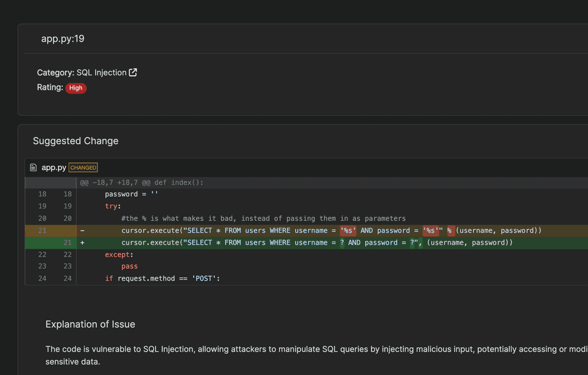The image size is (588, 375).
Task: Click the Suggested Change heading
Action: [x=75, y=141]
